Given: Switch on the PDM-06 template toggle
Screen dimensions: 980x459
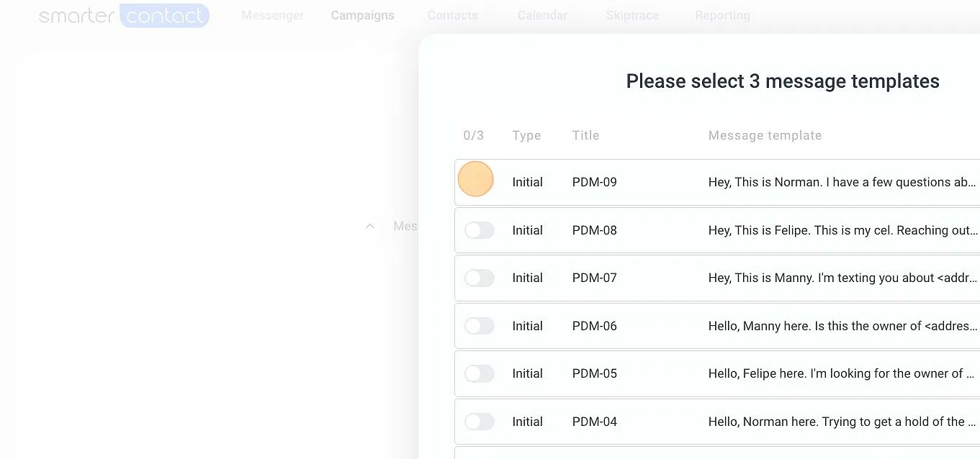Looking at the screenshot, I should [x=479, y=326].
